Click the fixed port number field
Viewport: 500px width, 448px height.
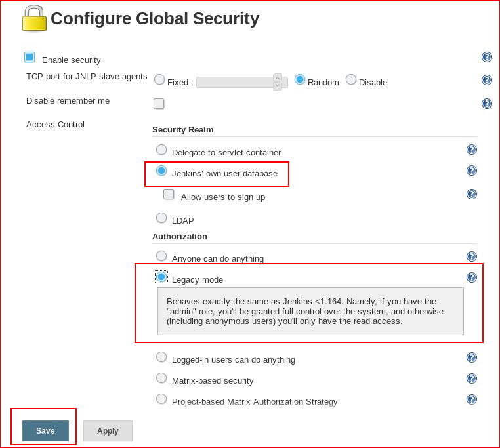coord(235,82)
